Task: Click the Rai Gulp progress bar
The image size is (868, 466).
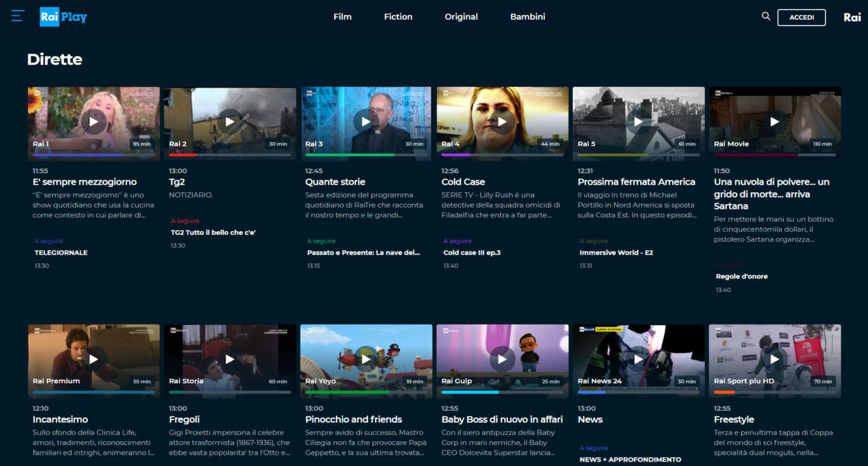Action: click(x=502, y=392)
